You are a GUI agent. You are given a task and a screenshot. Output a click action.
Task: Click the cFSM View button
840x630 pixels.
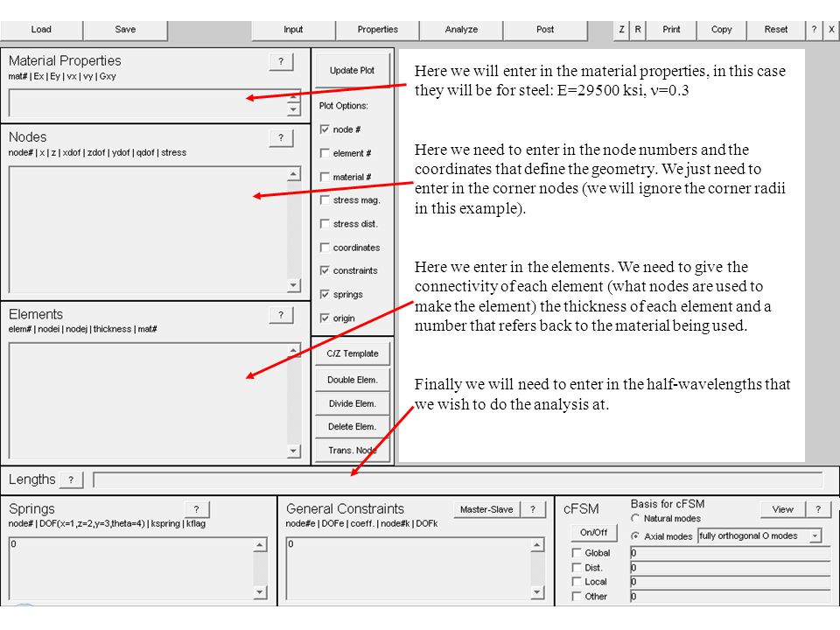(782, 509)
